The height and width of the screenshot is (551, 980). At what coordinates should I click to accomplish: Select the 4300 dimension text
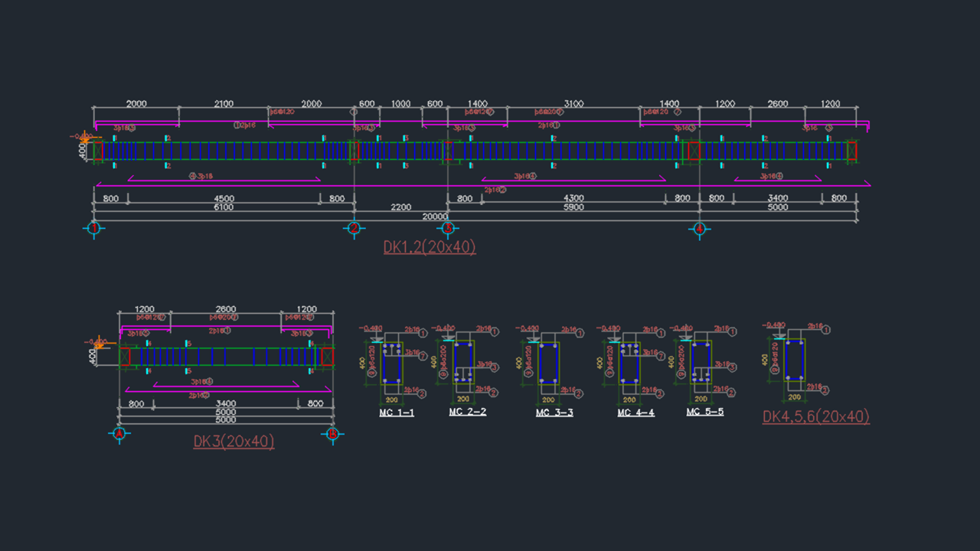[573, 198]
